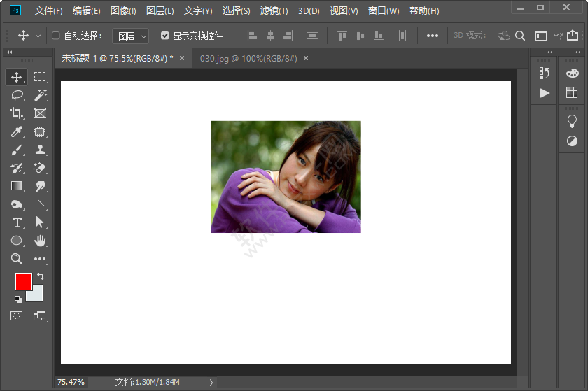Open more align options (three dots)
588x391 pixels.
coord(433,36)
